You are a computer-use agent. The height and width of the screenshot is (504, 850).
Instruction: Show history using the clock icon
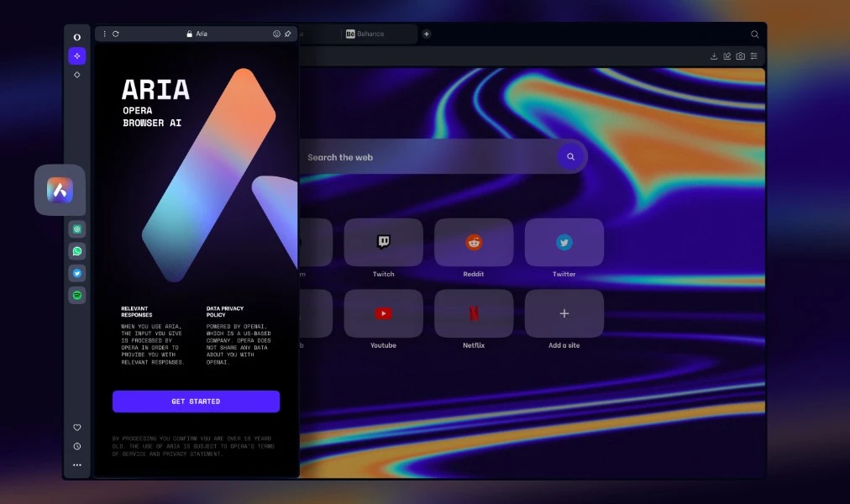click(76, 446)
